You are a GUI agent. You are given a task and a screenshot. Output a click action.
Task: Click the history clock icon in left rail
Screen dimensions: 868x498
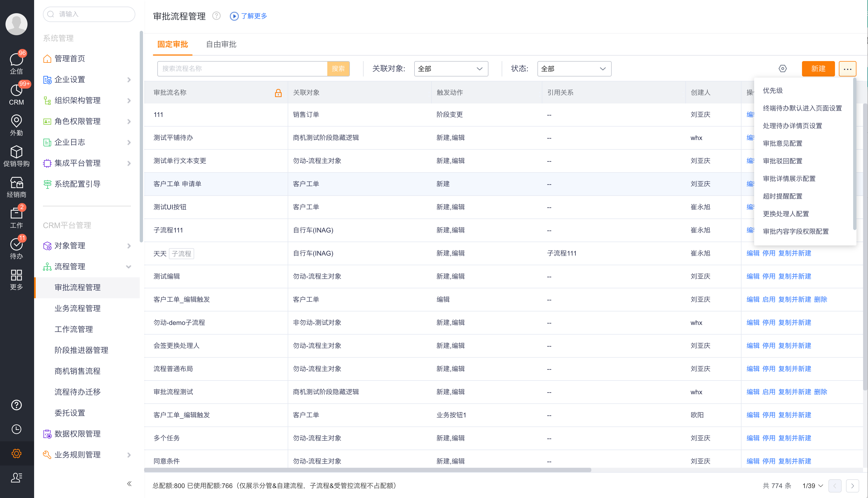tap(17, 429)
